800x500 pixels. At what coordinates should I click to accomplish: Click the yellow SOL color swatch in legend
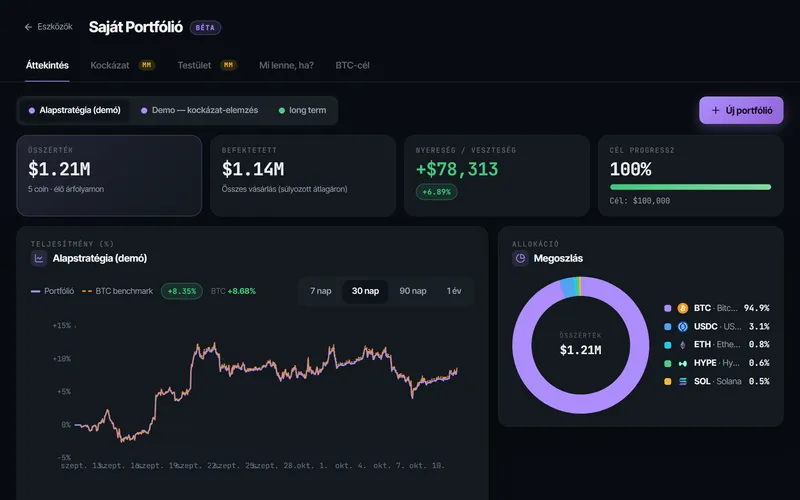tap(667, 381)
